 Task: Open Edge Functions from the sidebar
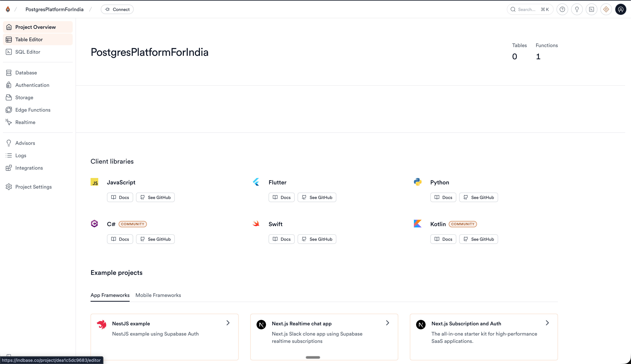pyautogui.click(x=33, y=110)
